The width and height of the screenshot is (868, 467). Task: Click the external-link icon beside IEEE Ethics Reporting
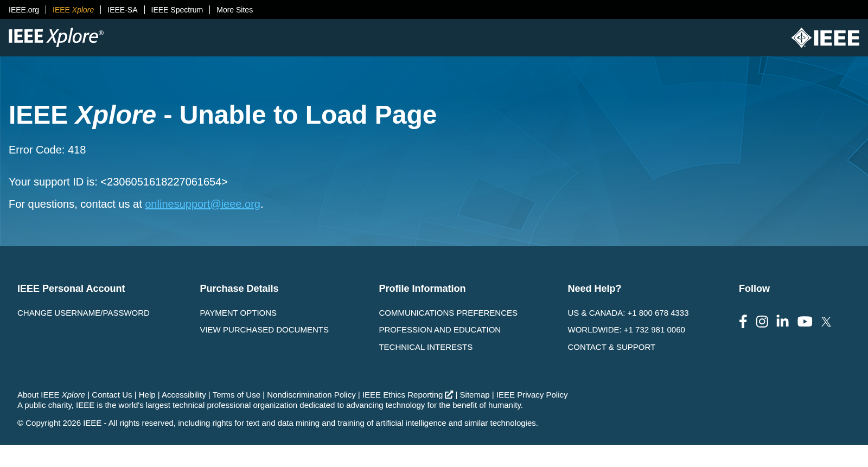click(x=449, y=394)
